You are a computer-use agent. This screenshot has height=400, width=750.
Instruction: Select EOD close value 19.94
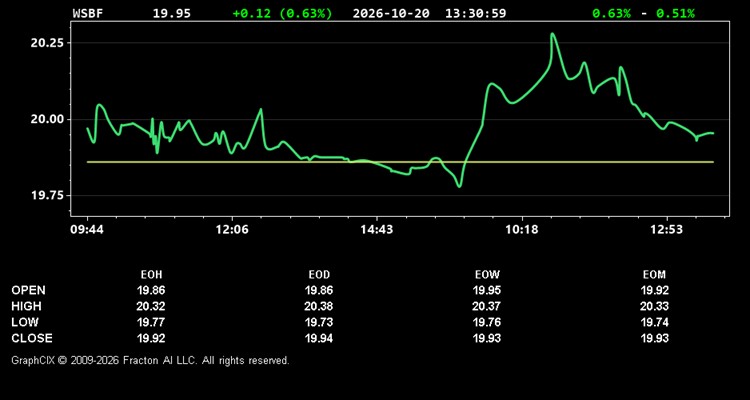[319, 338]
